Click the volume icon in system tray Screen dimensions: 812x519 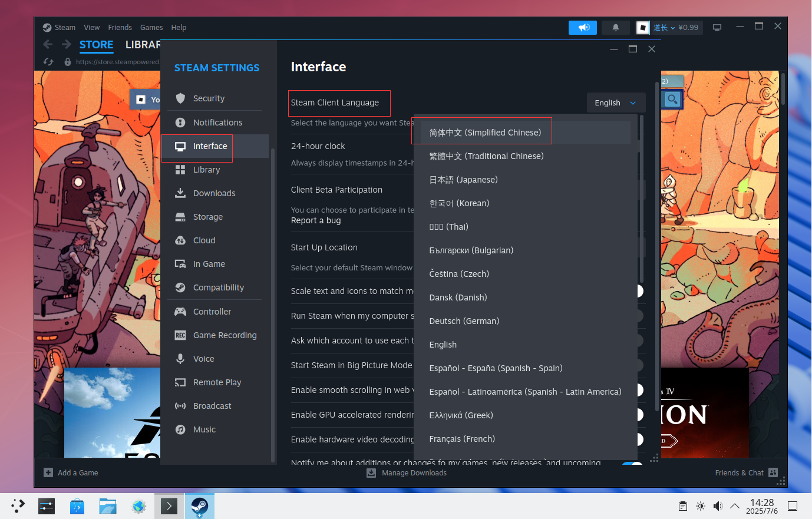point(718,506)
